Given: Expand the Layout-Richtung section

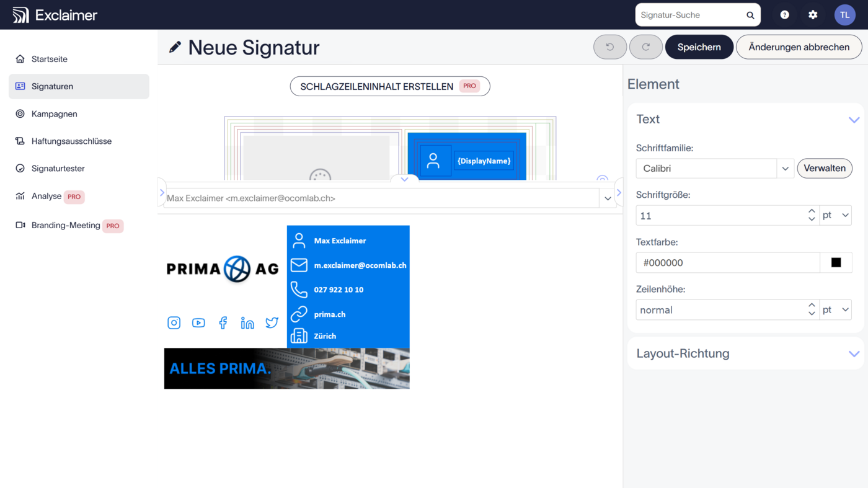Looking at the screenshot, I should [854, 353].
